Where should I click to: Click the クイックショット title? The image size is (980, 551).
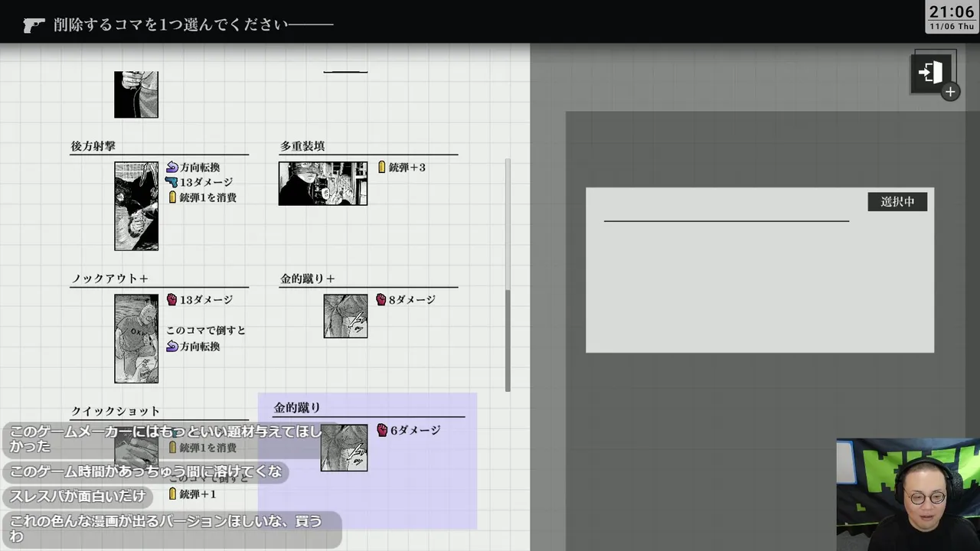pyautogui.click(x=116, y=411)
